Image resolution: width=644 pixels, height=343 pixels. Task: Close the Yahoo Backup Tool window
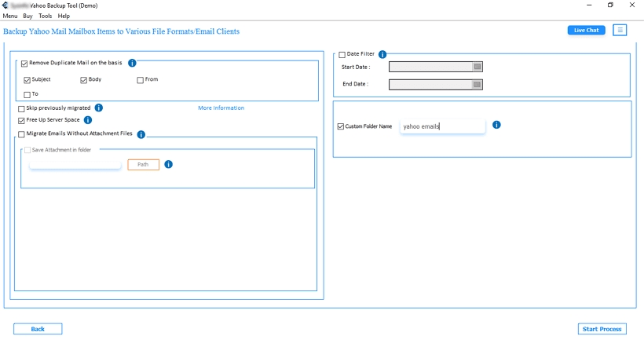(x=632, y=5)
